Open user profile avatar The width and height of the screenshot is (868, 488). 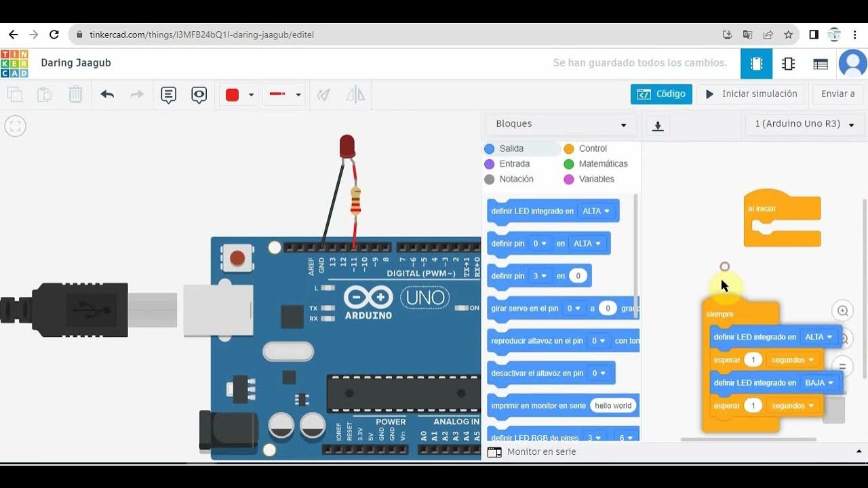tap(852, 63)
